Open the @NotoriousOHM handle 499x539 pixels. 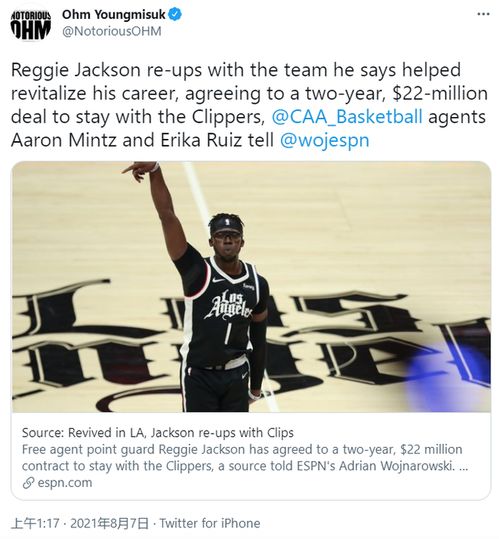[x=112, y=31]
